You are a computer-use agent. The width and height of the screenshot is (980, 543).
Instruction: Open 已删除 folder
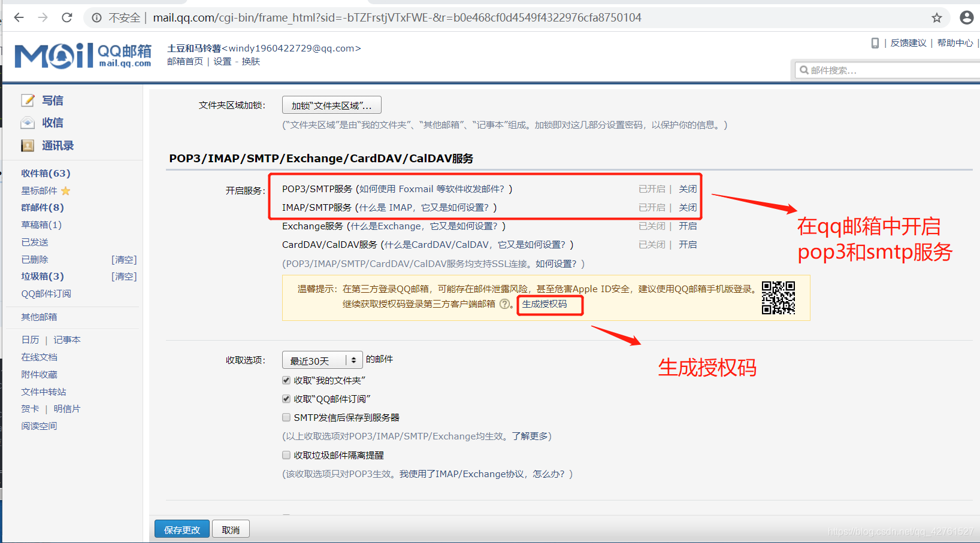[x=35, y=260]
